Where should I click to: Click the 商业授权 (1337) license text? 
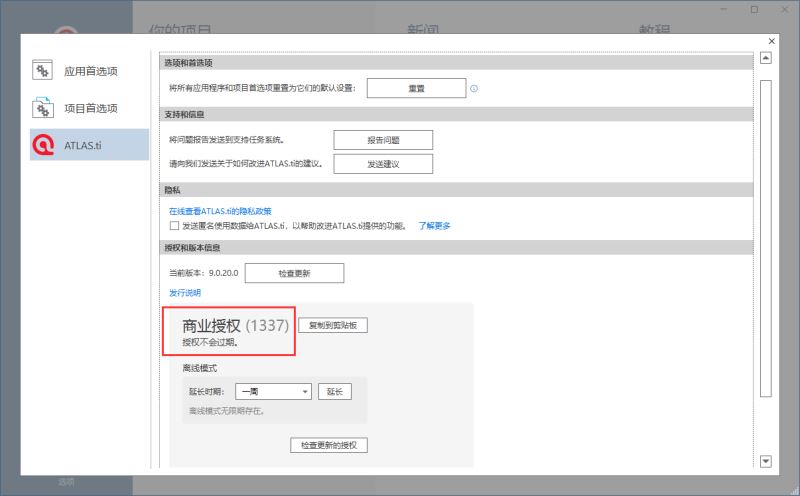coord(236,325)
